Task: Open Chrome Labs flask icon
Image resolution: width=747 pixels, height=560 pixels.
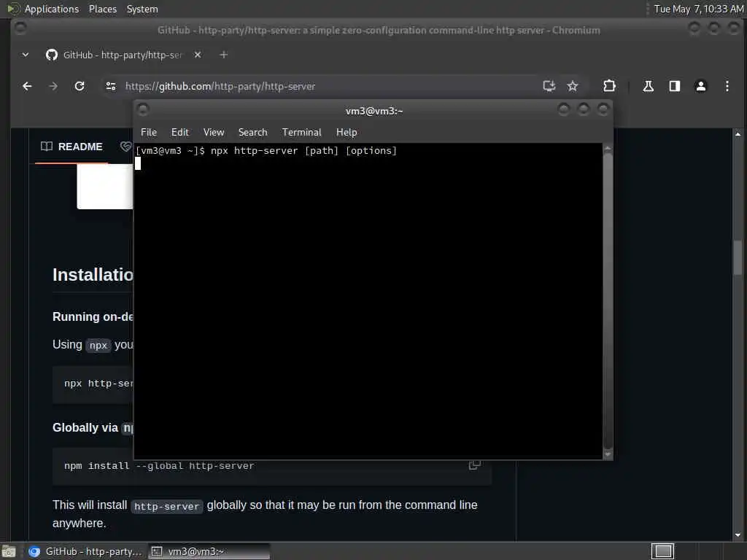Action: (649, 86)
